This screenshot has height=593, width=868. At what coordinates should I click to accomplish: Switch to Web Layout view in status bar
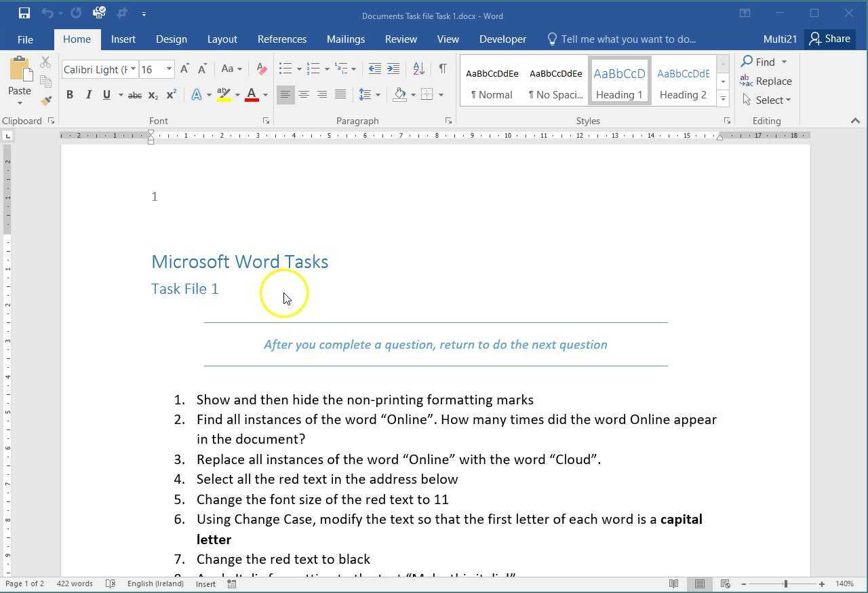725,584
